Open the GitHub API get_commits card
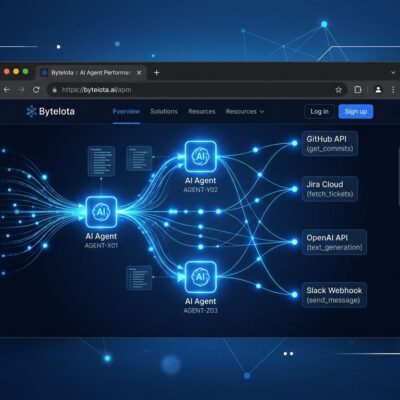Viewport: 400px width, 400px height. pos(330,144)
